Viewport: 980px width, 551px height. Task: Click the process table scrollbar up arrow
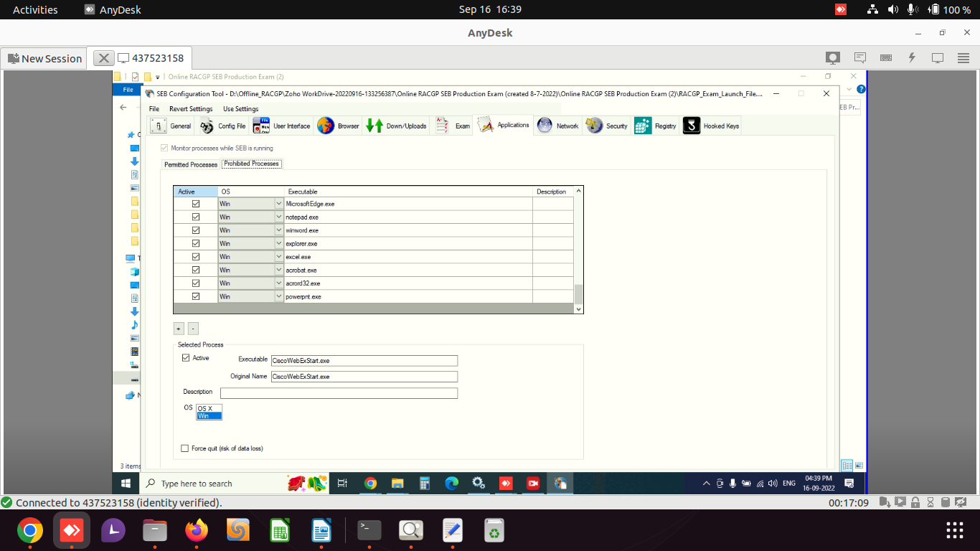[x=579, y=192]
